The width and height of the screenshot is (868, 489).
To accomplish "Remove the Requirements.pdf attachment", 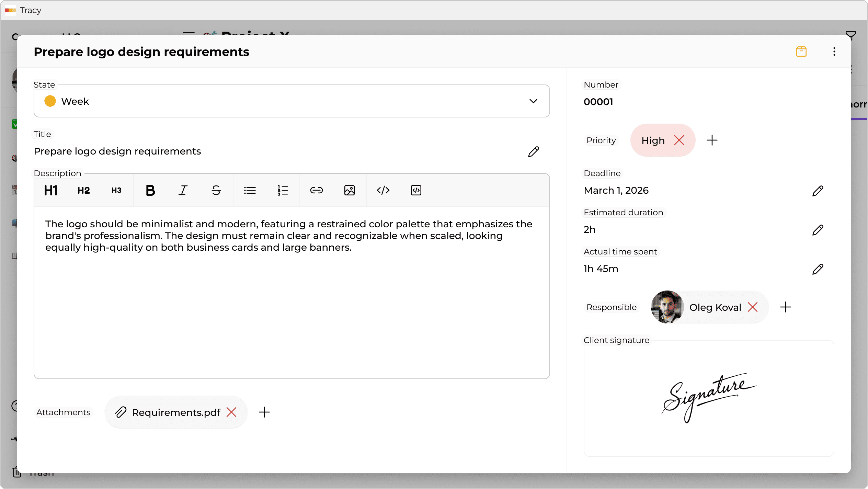I will click(232, 412).
